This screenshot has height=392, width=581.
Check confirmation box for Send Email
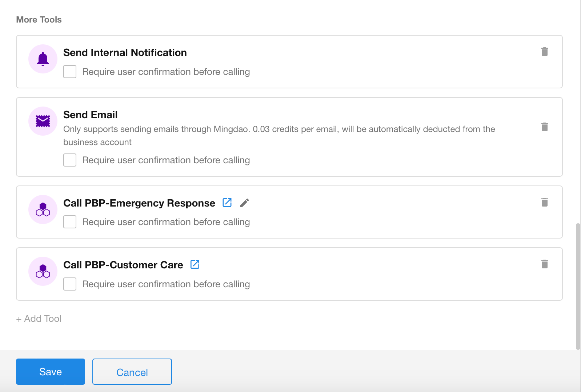pos(70,160)
